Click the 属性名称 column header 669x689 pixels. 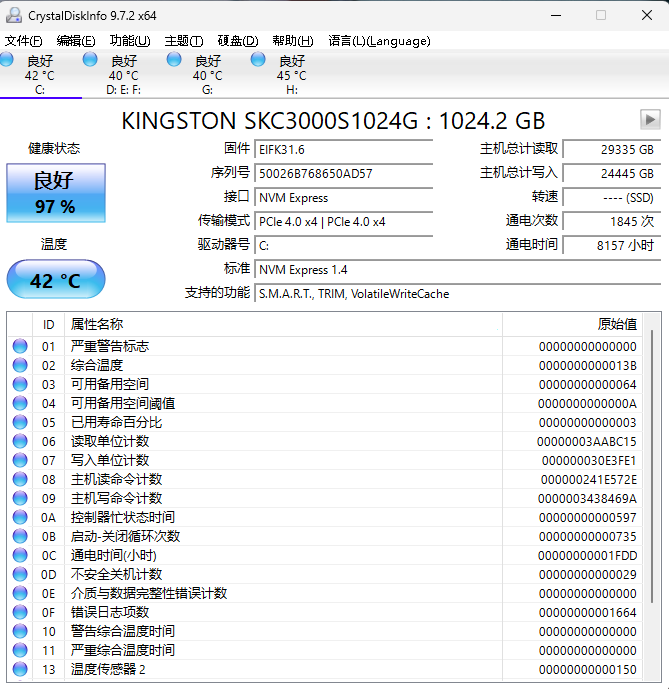[97, 324]
